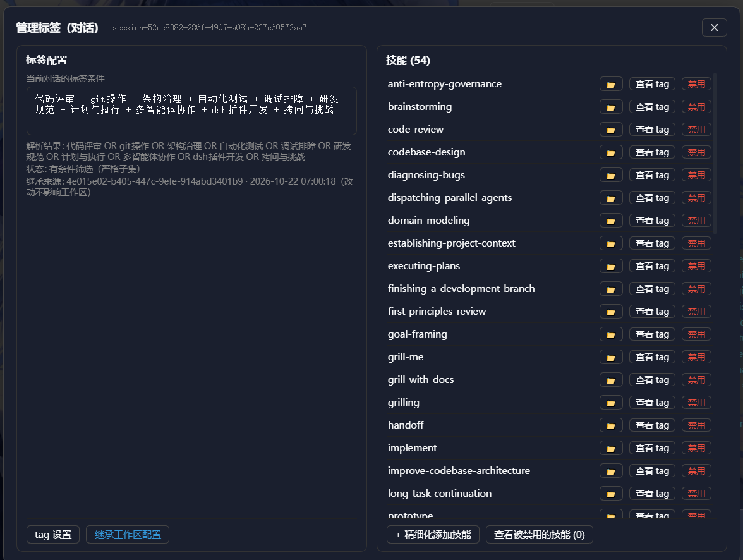Click 查看 tag for brainstorming
Screen dimensions: 743x560
tap(652, 107)
